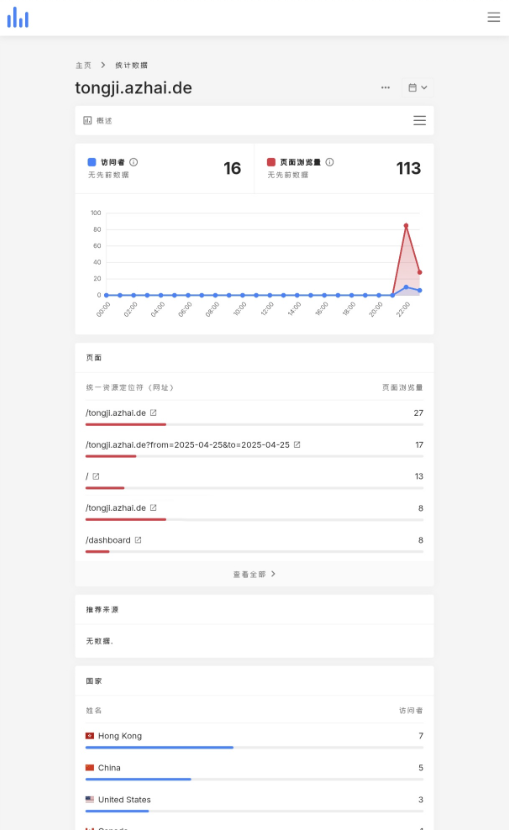The image size is (509, 830).
Task: Go to home page breadcrumb link
Action: pos(83,65)
